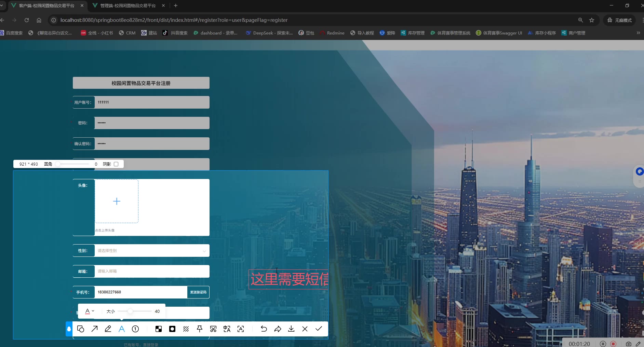Save screenshot with download icon
This screenshot has height=347, width=644.
click(291, 329)
